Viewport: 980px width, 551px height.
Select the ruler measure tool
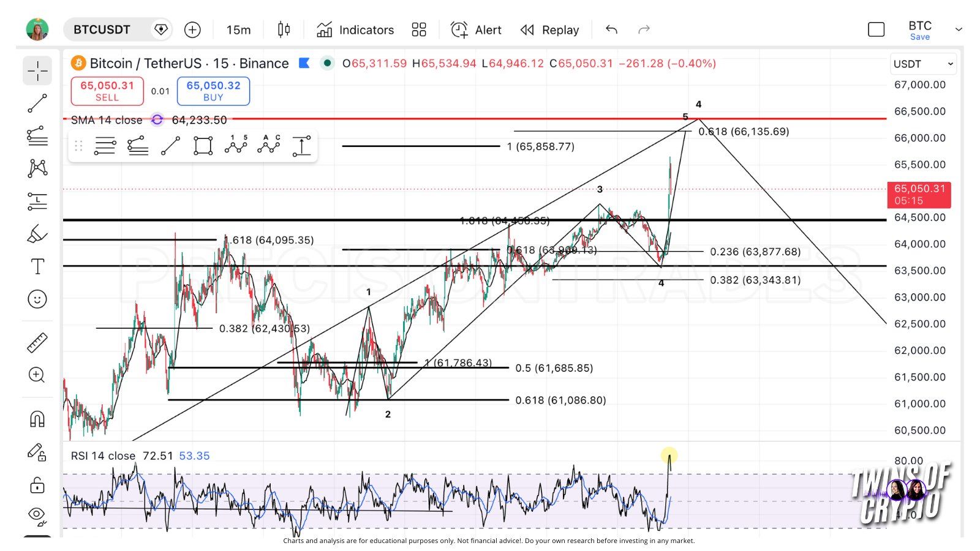pos(37,343)
